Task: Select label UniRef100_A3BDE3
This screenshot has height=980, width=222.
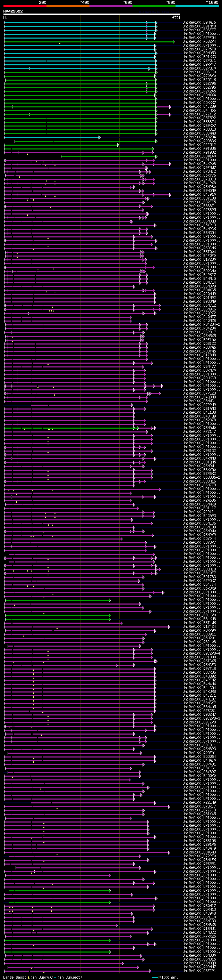Action: (x=199, y=129)
